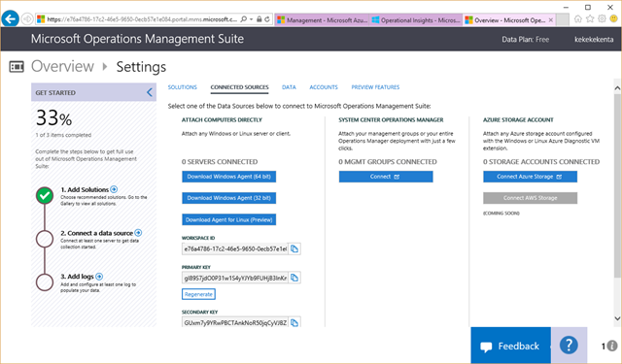The image size is (622, 364).
Task: Click the scrollbar up arrow in settings pane
Action: point(617,88)
